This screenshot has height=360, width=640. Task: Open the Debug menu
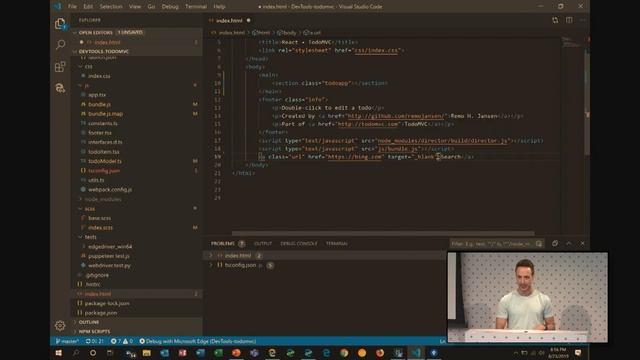pos(170,7)
